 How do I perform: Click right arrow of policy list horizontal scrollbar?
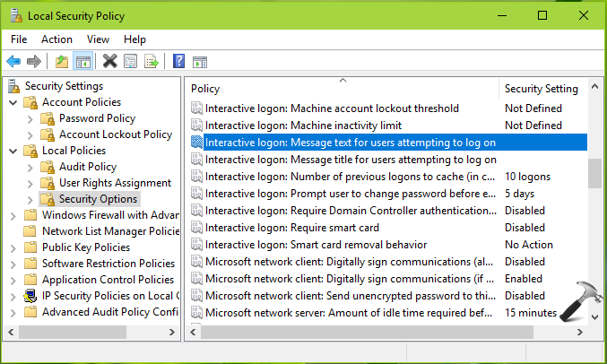(579, 333)
